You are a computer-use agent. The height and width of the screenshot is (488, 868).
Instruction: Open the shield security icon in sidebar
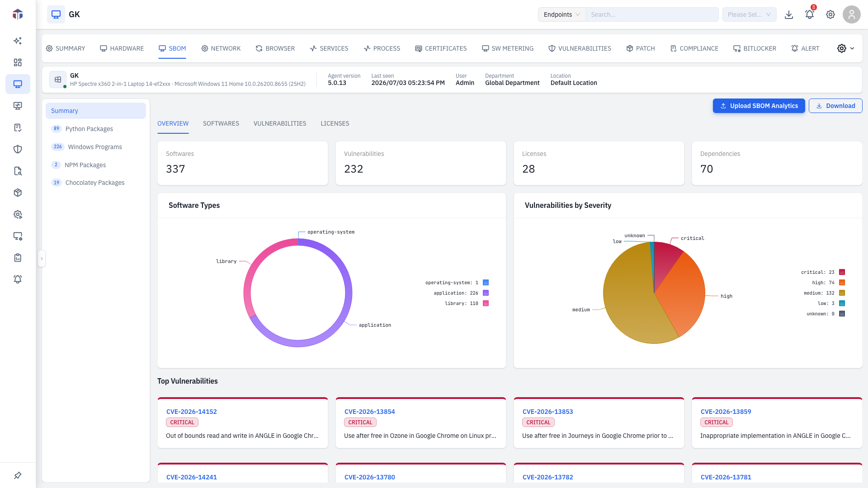pyautogui.click(x=18, y=149)
